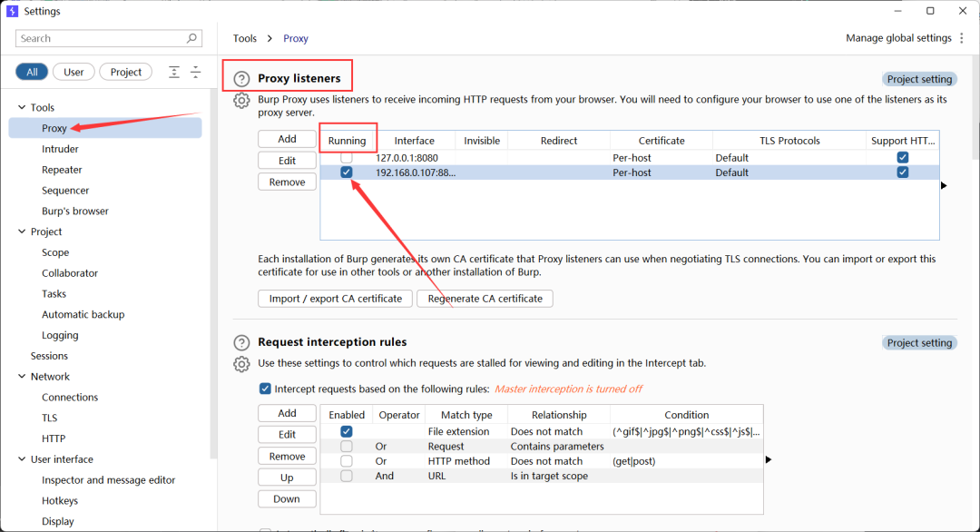Collapse all settings tree sections icon
Screen dimensions: 980x532
195,73
